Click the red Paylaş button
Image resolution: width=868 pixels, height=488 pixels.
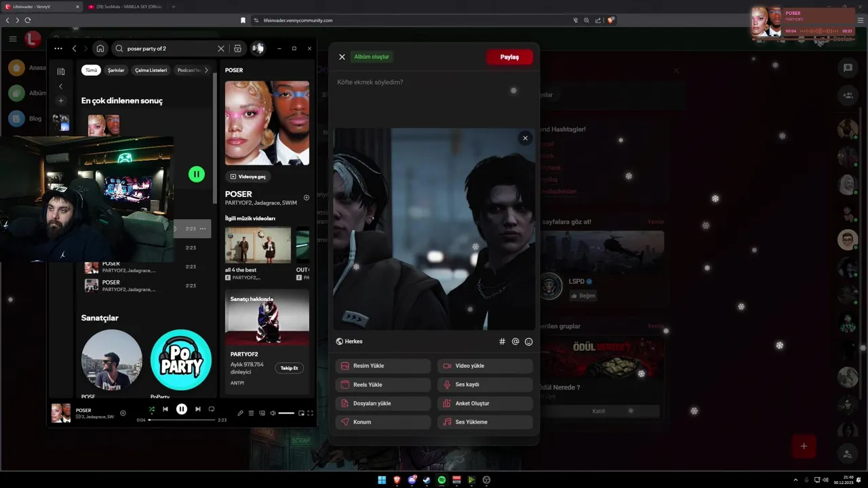[x=509, y=57]
